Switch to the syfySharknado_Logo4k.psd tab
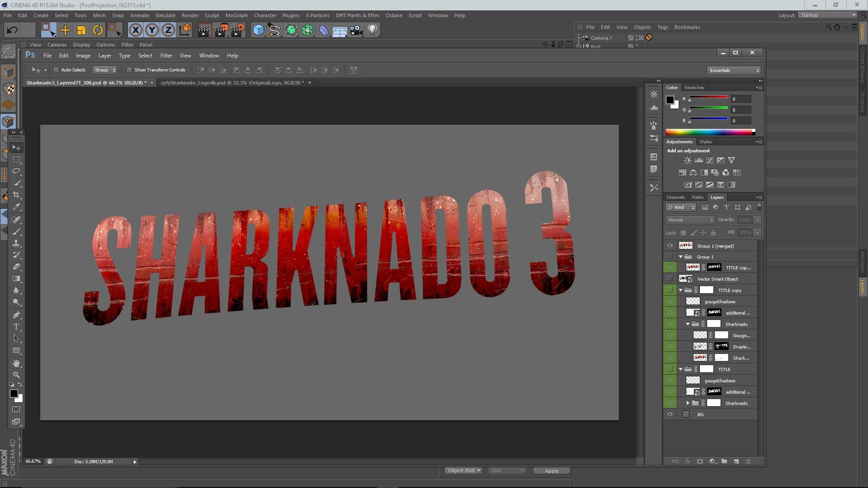The image size is (868, 488). [x=232, y=83]
